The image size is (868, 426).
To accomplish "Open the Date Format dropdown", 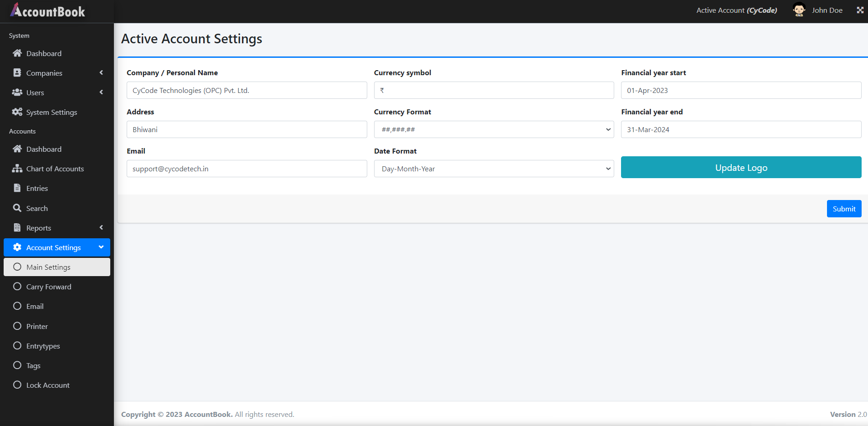I will pyautogui.click(x=493, y=169).
